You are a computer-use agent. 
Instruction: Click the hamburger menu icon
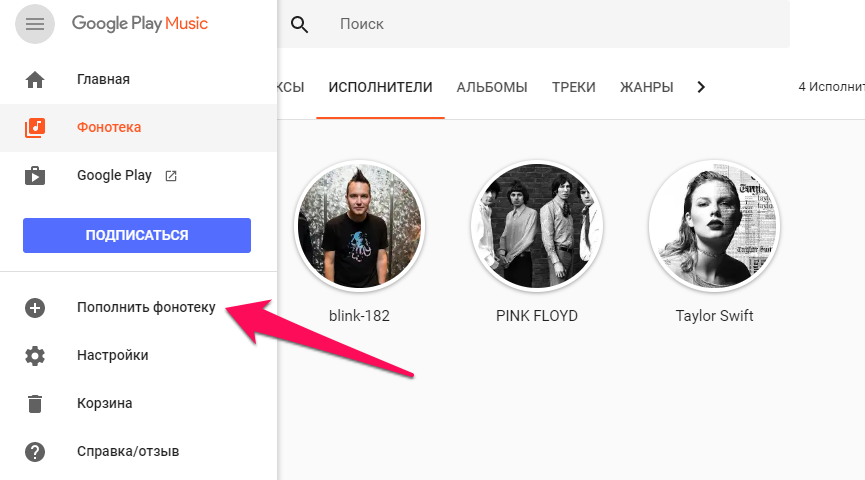(x=35, y=24)
